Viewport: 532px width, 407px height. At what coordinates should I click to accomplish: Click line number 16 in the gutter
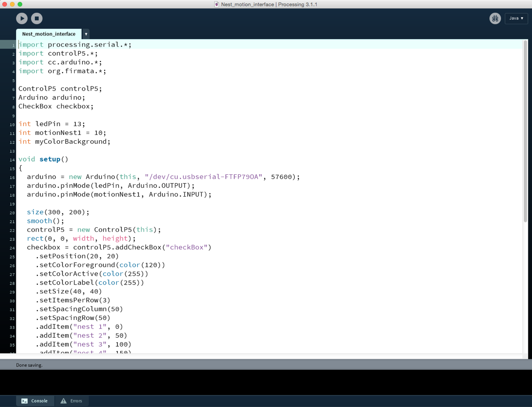coord(13,177)
